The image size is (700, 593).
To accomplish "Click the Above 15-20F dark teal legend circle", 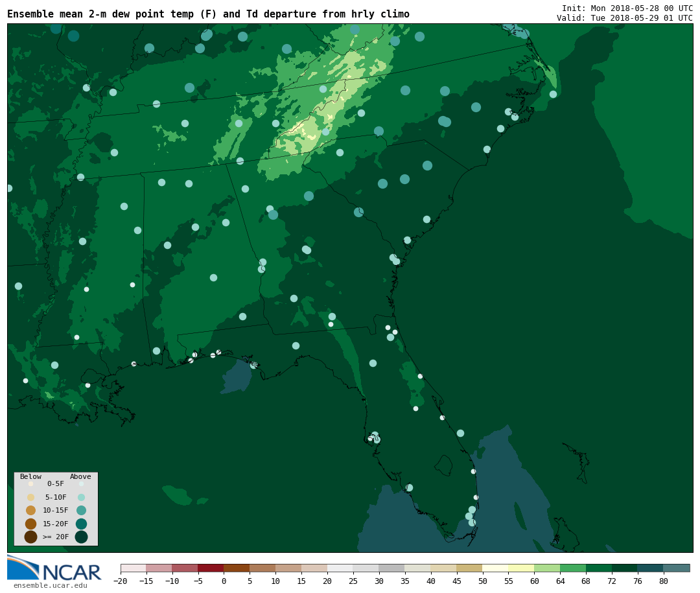I will [81, 524].
